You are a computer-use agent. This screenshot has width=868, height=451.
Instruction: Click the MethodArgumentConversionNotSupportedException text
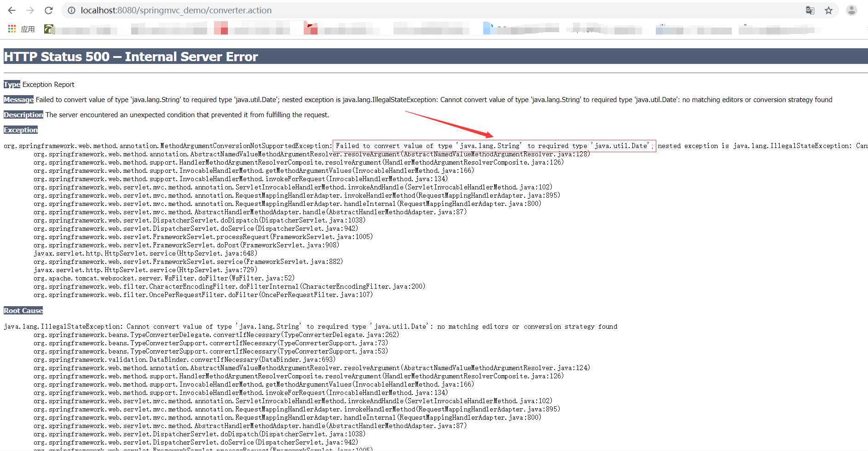(x=168, y=146)
